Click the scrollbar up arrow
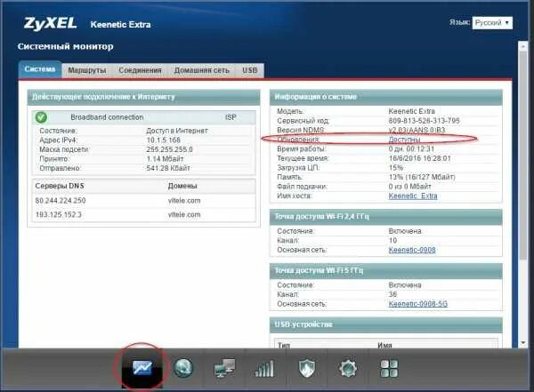The image size is (534, 392). pos(523,46)
